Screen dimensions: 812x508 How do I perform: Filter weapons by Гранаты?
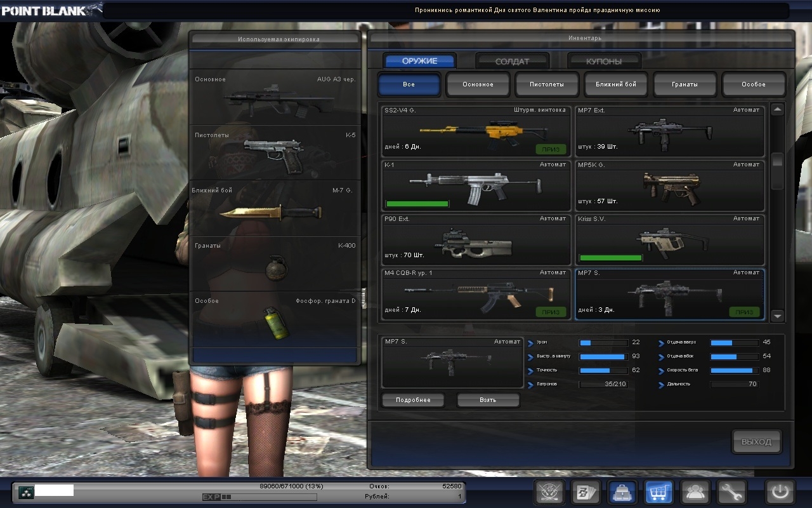point(685,84)
